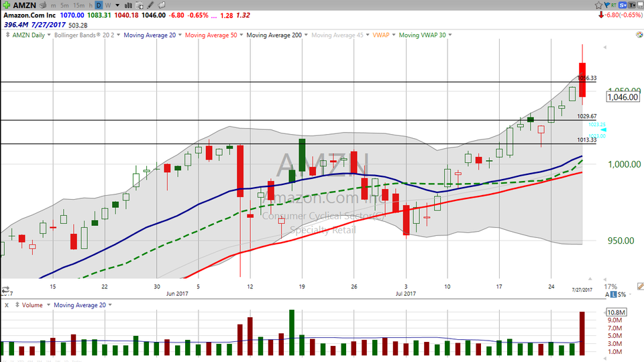Click the 1,046.00 current price label
Screen dimensions: 644x362
point(623,97)
